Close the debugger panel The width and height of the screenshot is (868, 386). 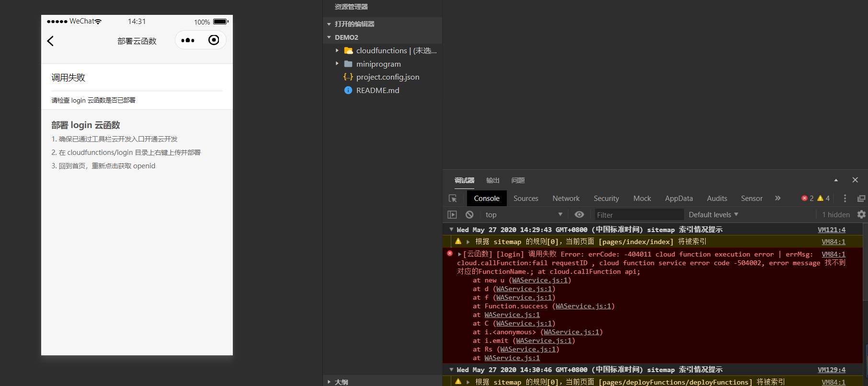pos(855,180)
